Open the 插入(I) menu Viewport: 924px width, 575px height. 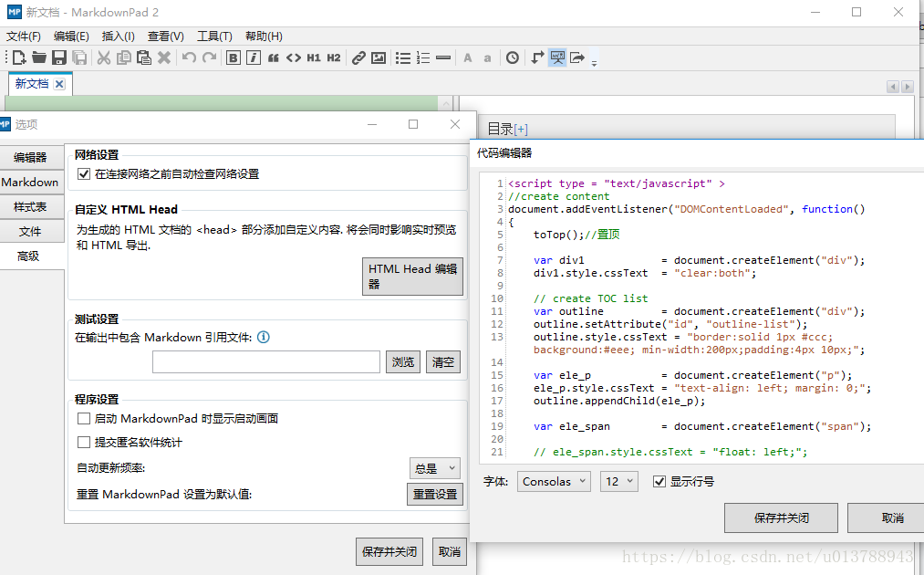pyautogui.click(x=119, y=37)
